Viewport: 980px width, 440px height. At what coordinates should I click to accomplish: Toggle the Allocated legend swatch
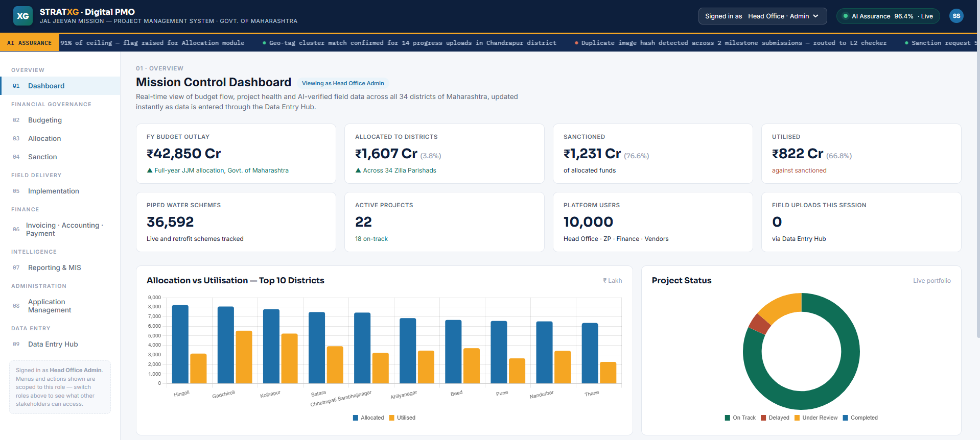click(x=356, y=418)
